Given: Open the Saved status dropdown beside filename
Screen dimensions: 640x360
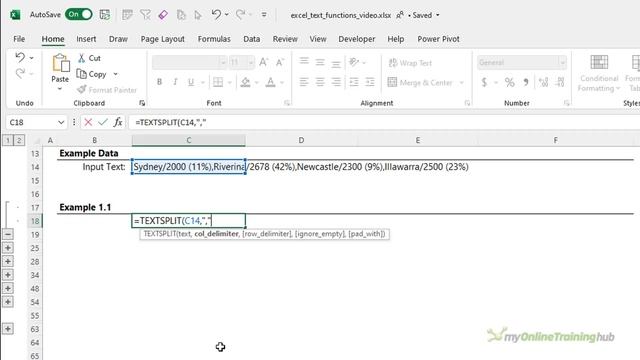Looking at the screenshot, I should pyautogui.click(x=438, y=15).
